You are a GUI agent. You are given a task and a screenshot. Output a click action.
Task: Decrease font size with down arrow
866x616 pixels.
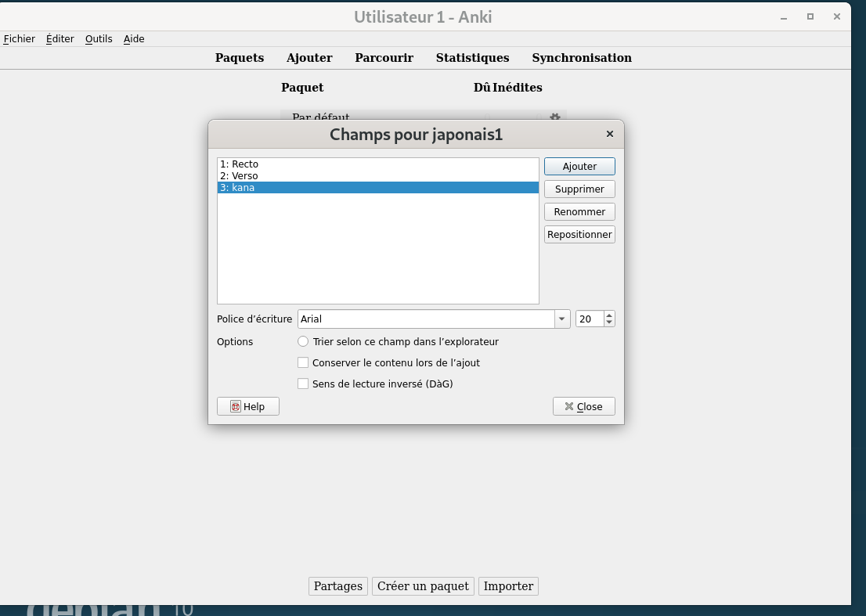tap(609, 323)
